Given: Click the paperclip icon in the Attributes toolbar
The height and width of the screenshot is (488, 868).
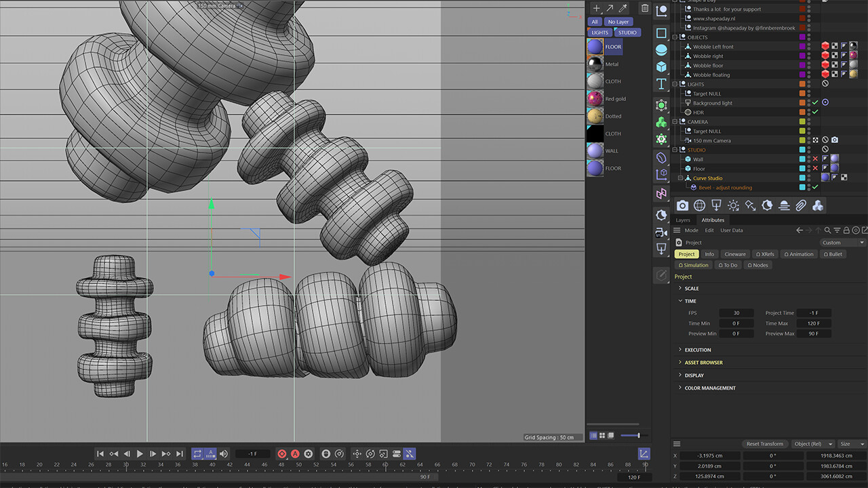Looking at the screenshot, I should pyautogui.click(x=801, y=205).
